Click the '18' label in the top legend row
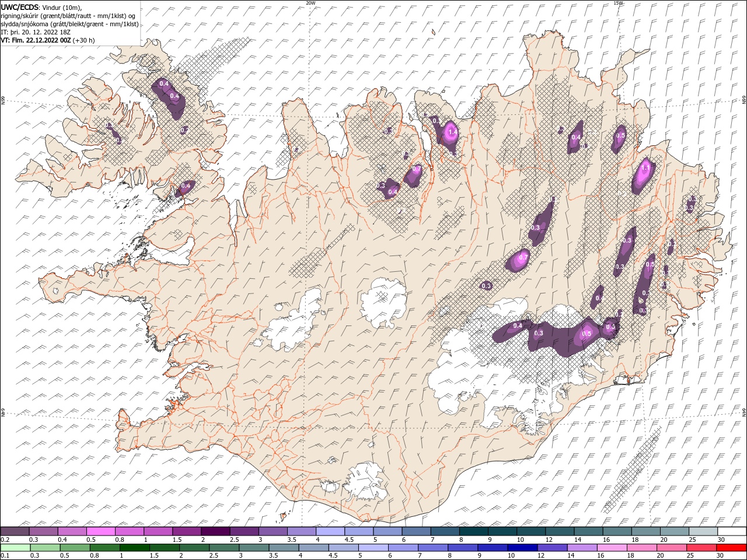 point(635,540)
